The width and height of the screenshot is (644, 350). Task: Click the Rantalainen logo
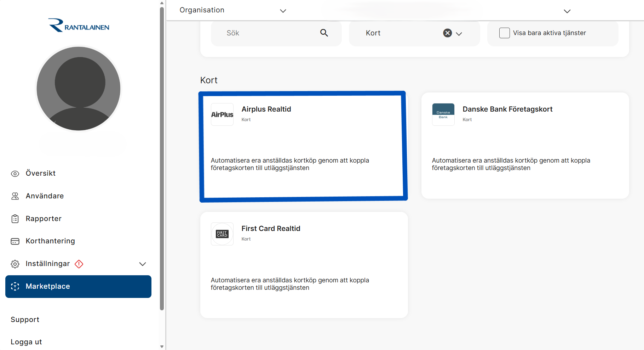(79, 25)
